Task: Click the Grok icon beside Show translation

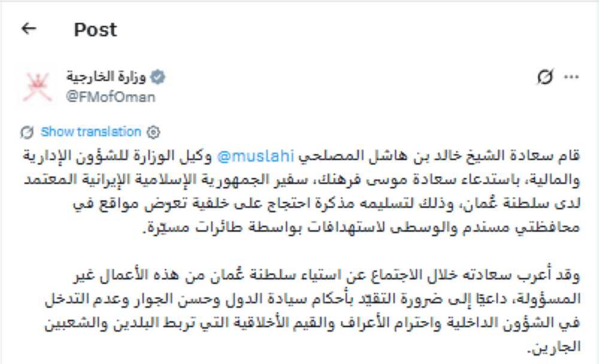Action: click(x=27, y=132)
